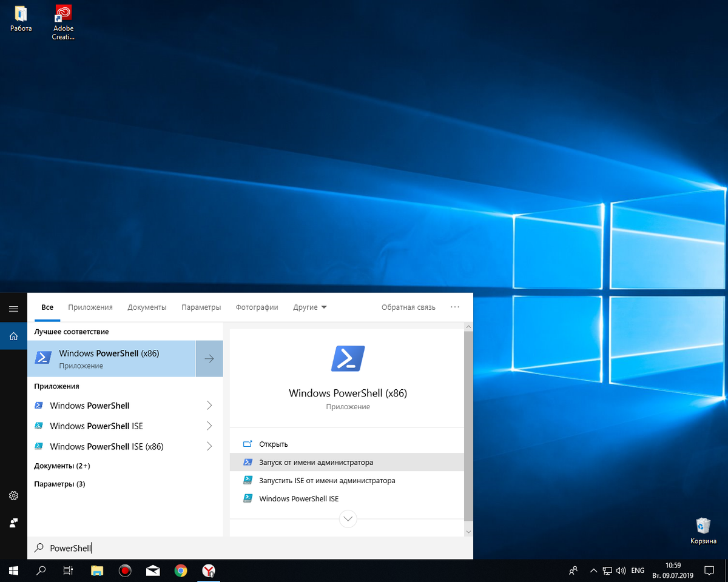This screenshot has width=728, height=582.
Task: Select the Windows PowerShell ISE (x86) result
Action: pos(112,447)
